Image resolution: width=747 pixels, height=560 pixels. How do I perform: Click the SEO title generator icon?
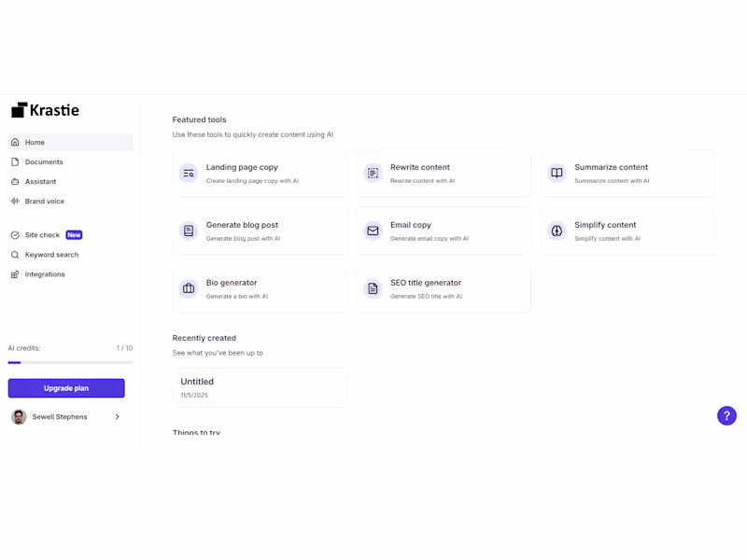point(371,288)
